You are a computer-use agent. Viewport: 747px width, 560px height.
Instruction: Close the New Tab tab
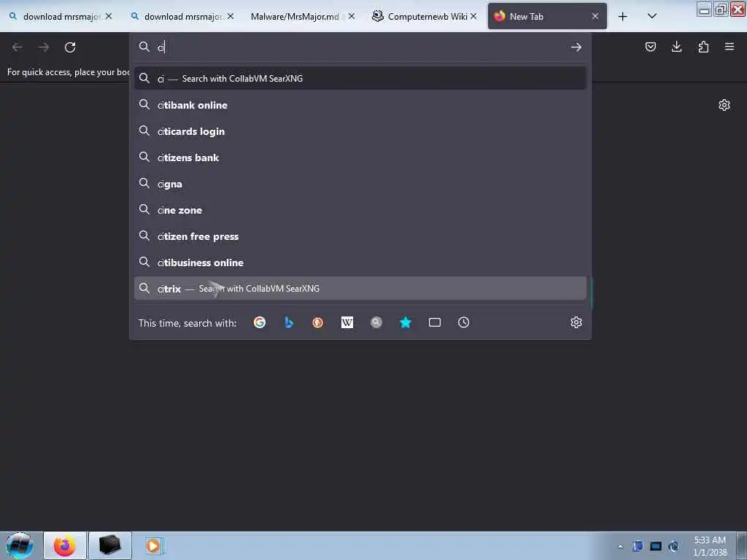[595, 16]
